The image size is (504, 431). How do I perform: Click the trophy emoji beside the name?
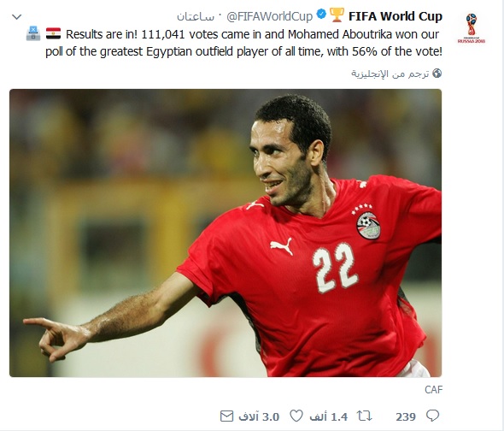tap(337, 15)
